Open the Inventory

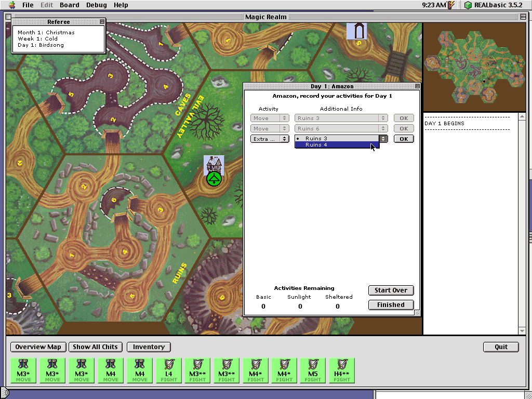[149, 347]
